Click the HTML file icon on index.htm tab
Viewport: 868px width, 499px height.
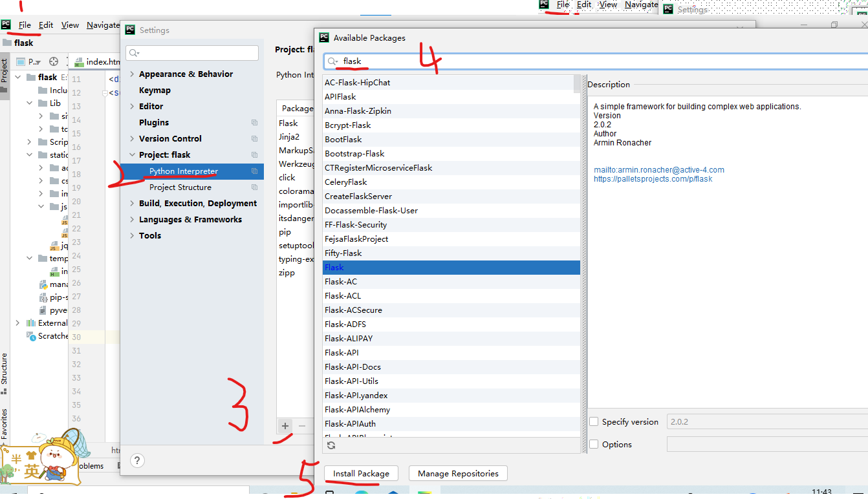point(79,63)
